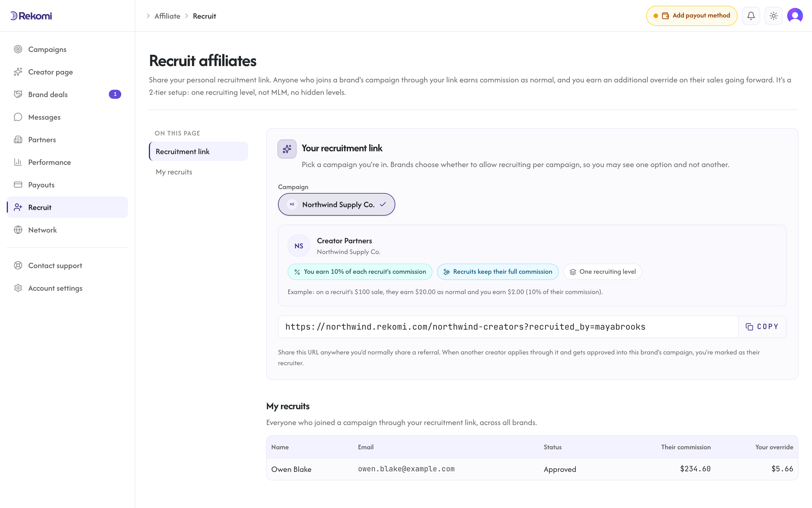Select Northwind Supply Co. campaign chip
The image size is (812, 508).
pyautogui.click(x=337, y=204)
